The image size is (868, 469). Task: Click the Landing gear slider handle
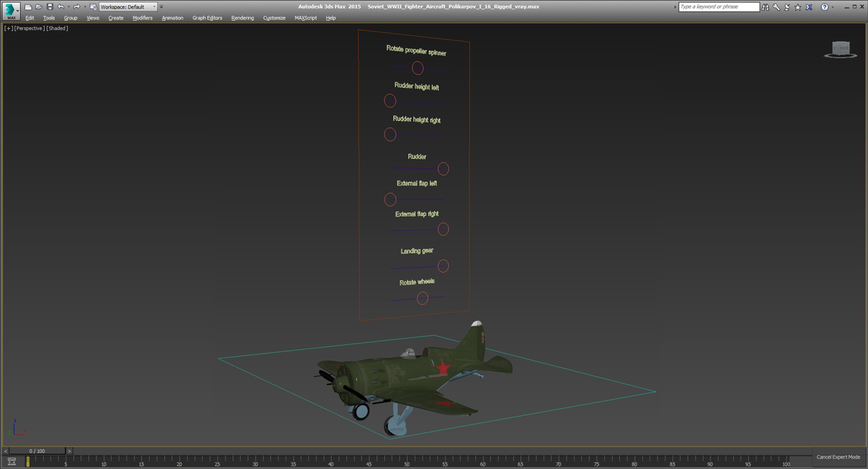click(x=443, y=266)
